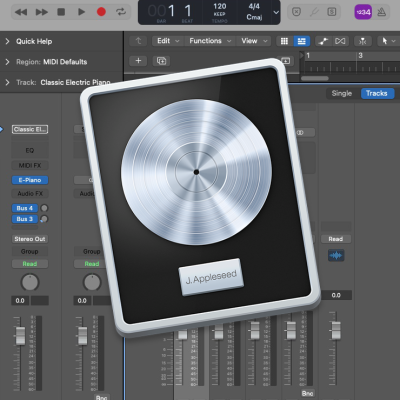Viewport: 400px width, 400px height.
Task: Click the Cmaj key signature
Action: click(x=254, y=17)
